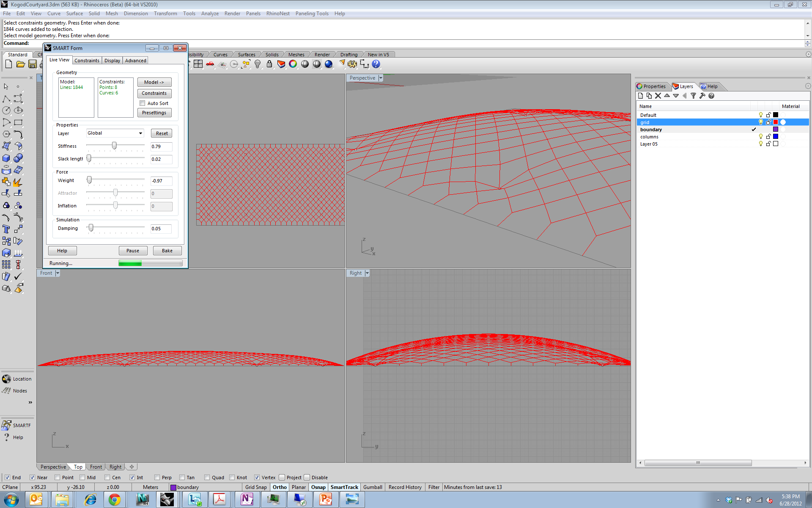This screenshot has height=508, width=812.
Task: Click the Windows Start button
Action: click(11, 500)
